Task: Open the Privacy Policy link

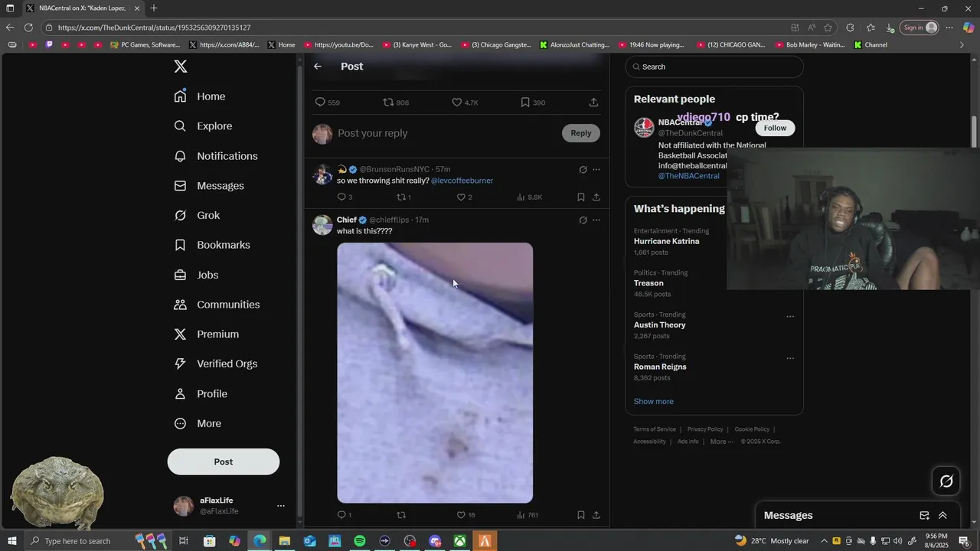Action: tap(705, 429)
